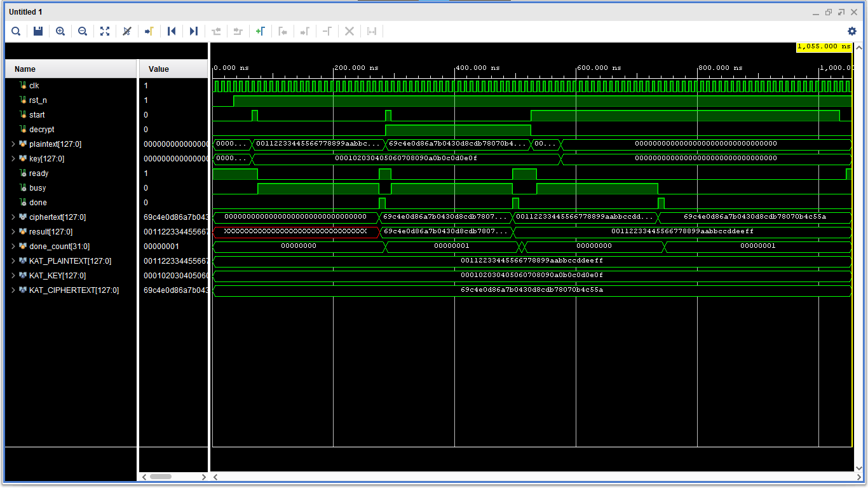Expand the result[127:0] bus
Image resolution: width=868 pixels, height=488 pixels.
(13, 232)
